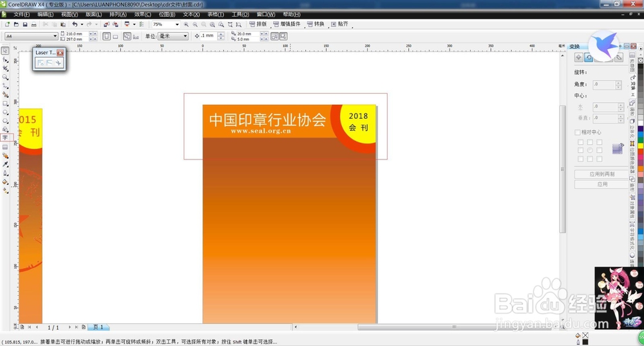The image size is (644, 346).
Task: Increase the rotation 角度 spinner
Action: pyautogui.click(x=618, y=82)
